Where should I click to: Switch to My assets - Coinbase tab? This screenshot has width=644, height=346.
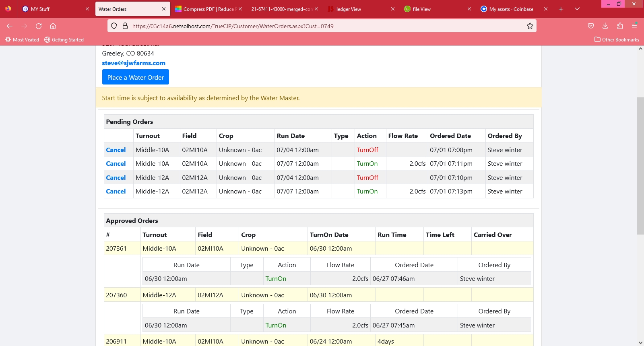pos(511,9)
